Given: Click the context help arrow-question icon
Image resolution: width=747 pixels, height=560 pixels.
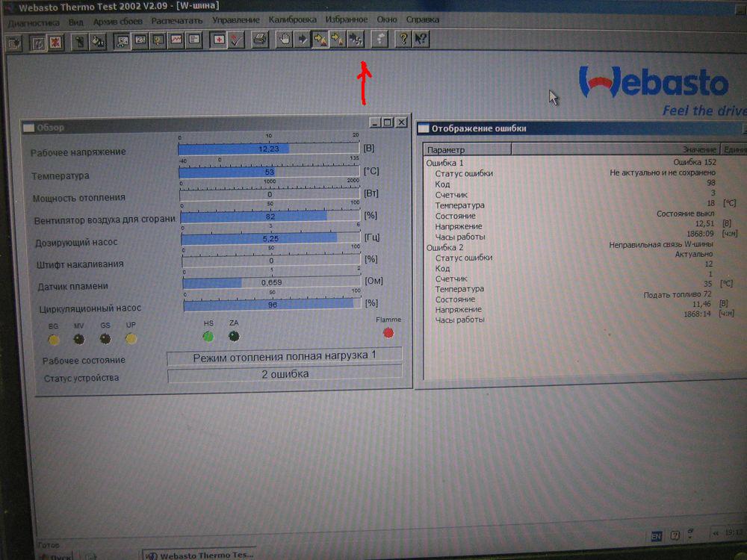Looking at the screenshot, I should 421,40.
